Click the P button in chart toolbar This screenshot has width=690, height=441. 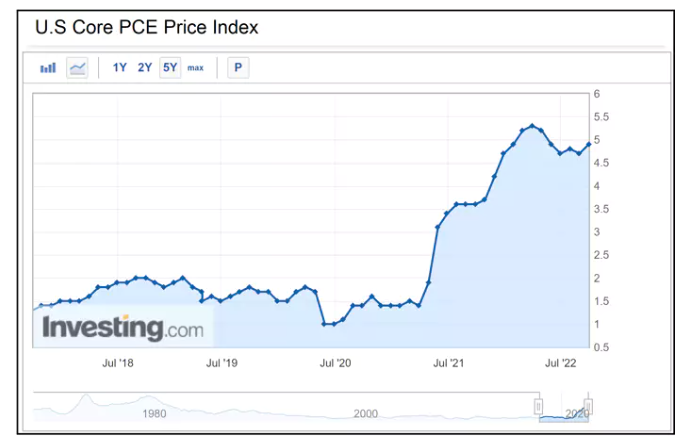click(238, 68)
